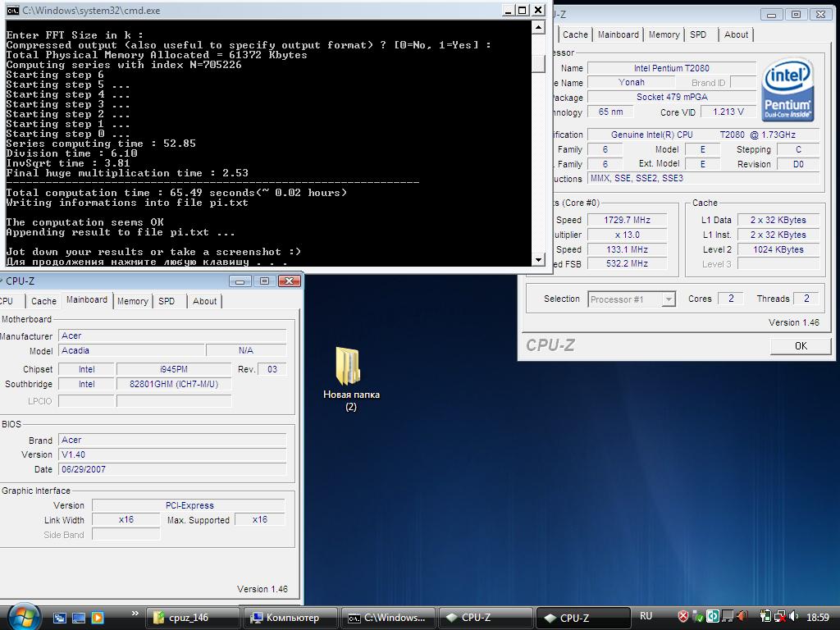Screen dimensions: 840x630
Task: Click the 82801GHM (ICH7-M/U) southbridge field
Action: (174, 384)
